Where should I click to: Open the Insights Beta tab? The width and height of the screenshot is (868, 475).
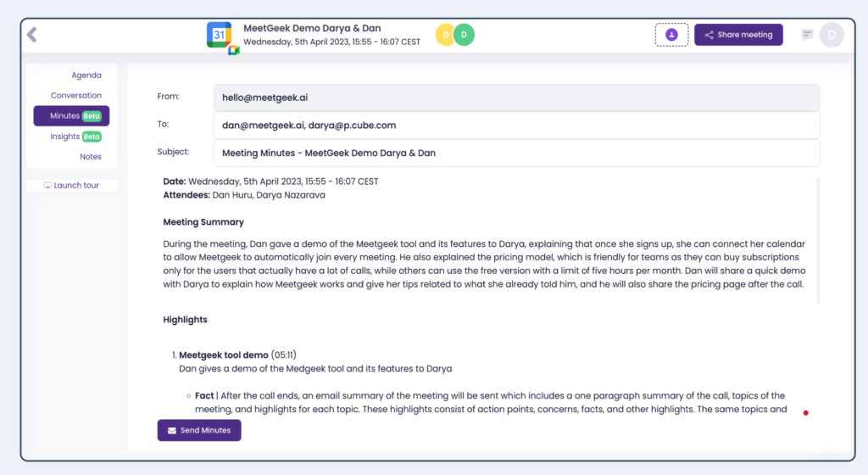(x=75, y=137)
